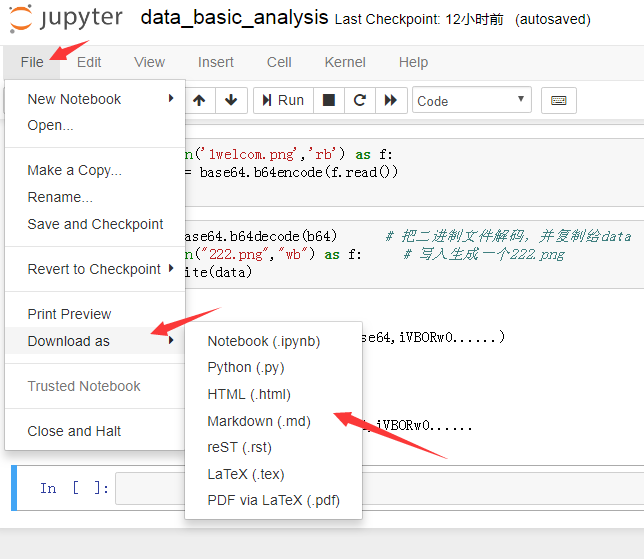
Task: Download notebook as PDF via LaTeX
Action: point(273,500)
